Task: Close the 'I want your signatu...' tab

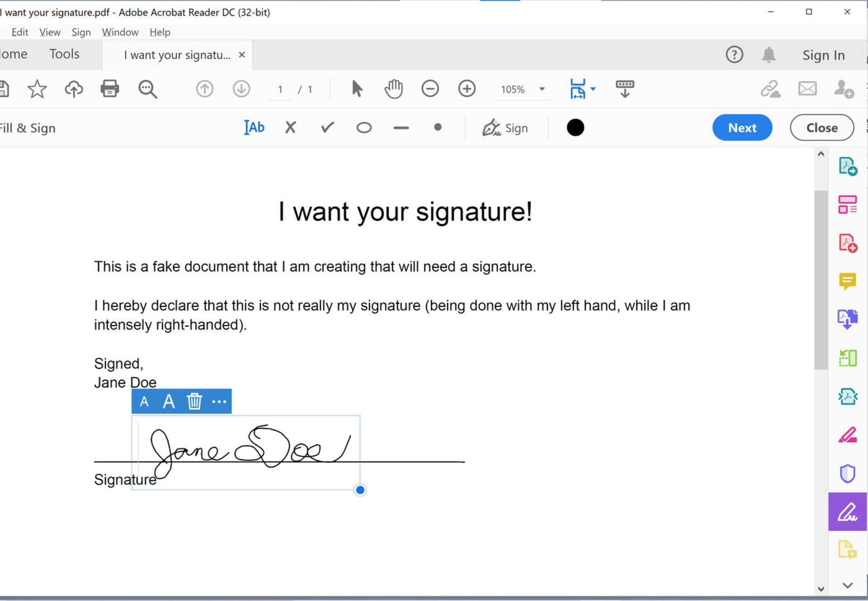Action: pos(242,55)
